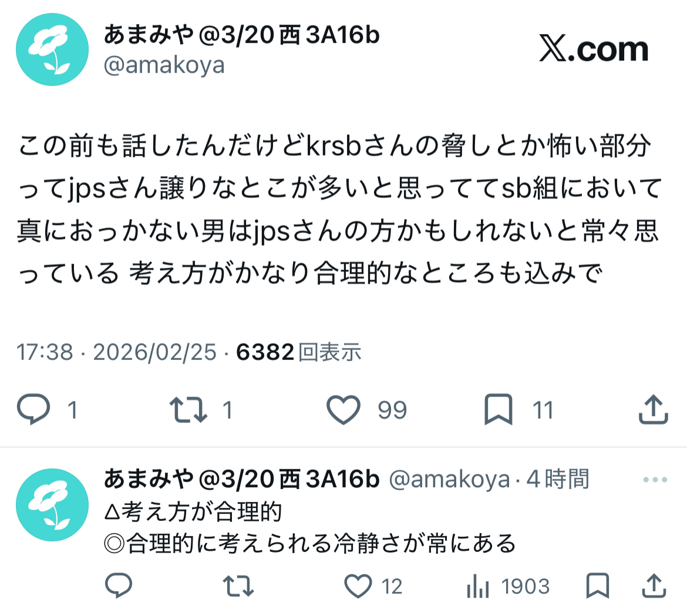Open the 6382 回表示 view count

[299, 352]
